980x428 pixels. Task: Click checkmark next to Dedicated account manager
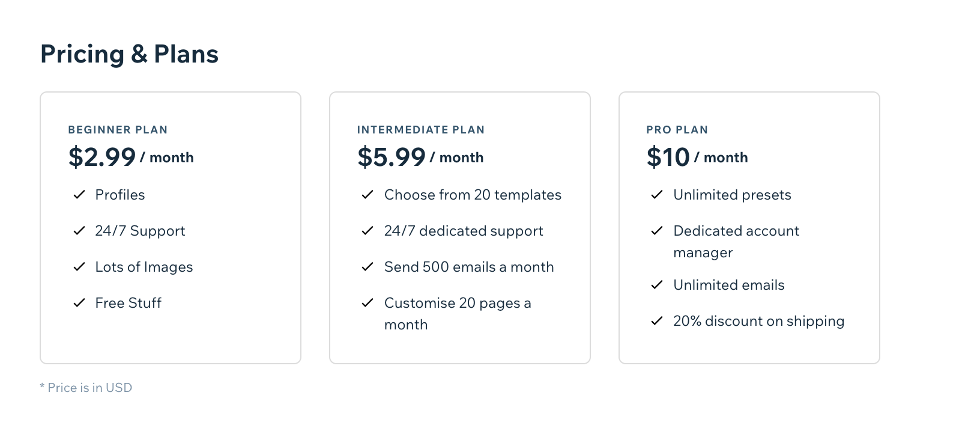click(657, 231)
